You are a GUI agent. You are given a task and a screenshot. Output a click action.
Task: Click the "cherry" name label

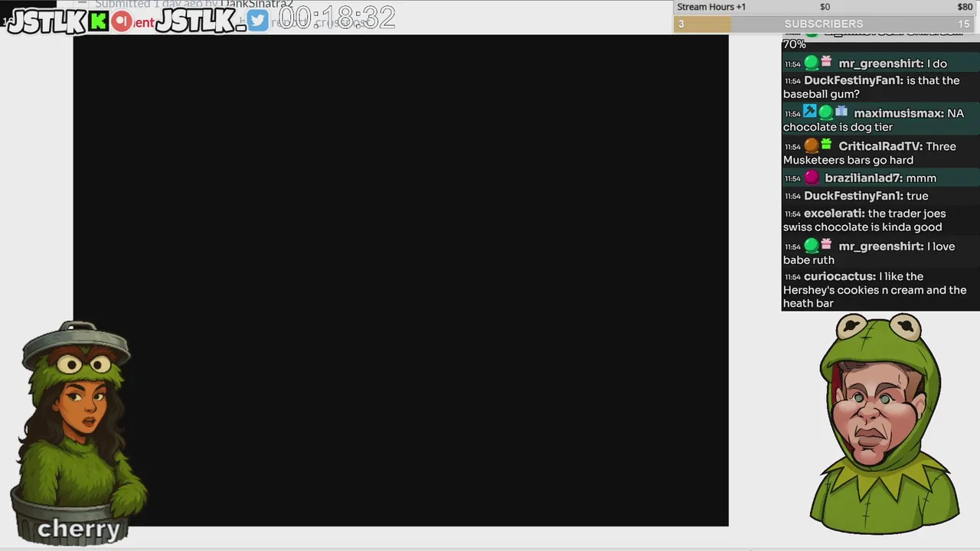pyautogui.click(x=79, y=529)
